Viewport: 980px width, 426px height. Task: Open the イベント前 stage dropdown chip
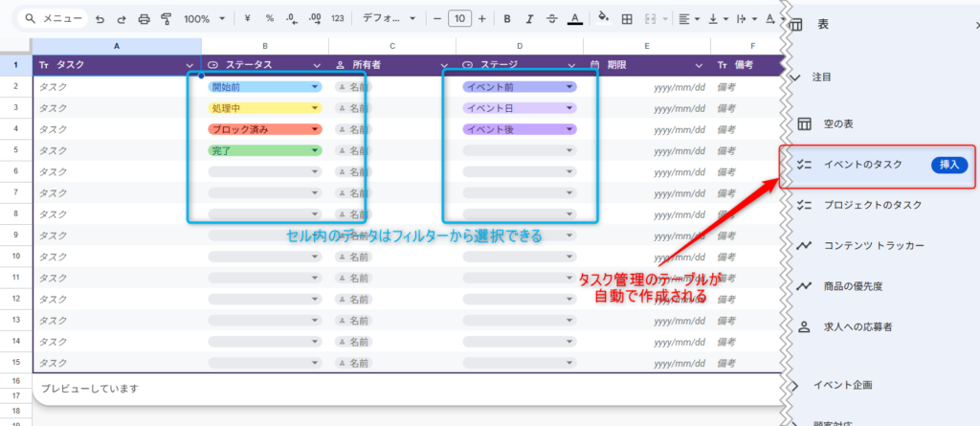pos(519,87)
